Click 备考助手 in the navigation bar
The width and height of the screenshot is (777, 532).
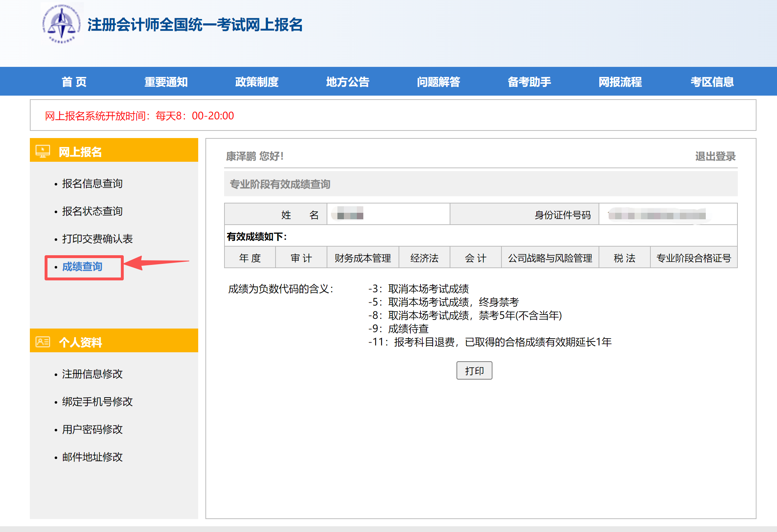529,82
